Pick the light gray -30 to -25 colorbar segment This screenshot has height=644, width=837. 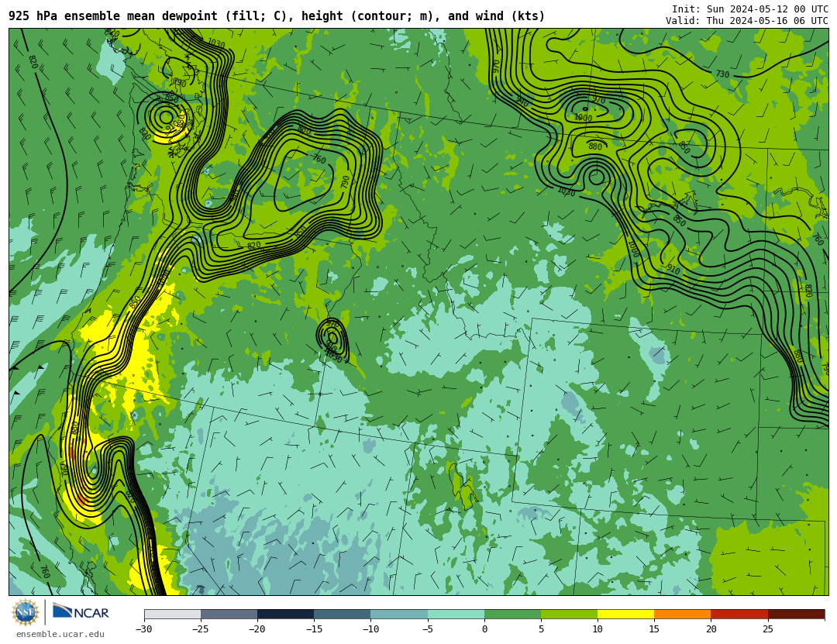172,614
